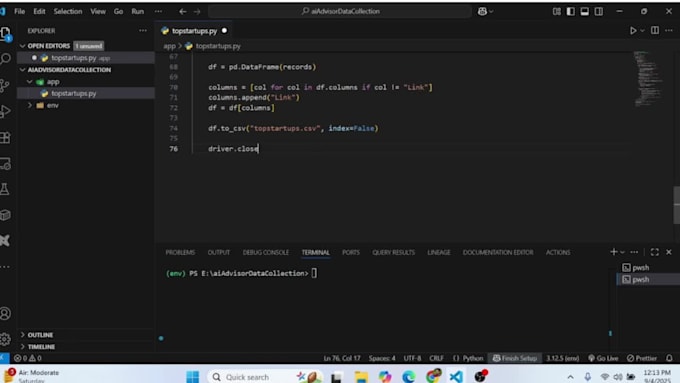Select topstartups.py in app folder tree

click(73, 93)
